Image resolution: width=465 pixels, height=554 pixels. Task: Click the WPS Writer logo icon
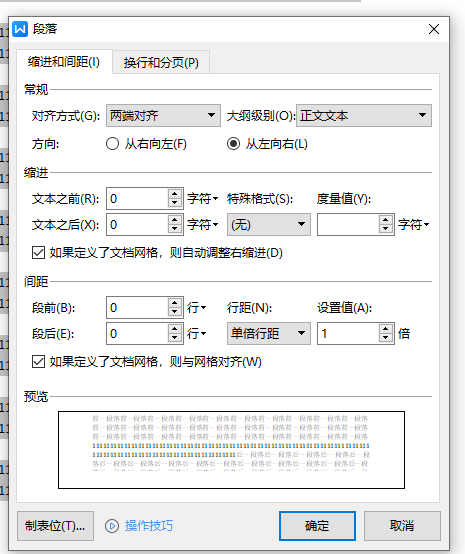20,29
